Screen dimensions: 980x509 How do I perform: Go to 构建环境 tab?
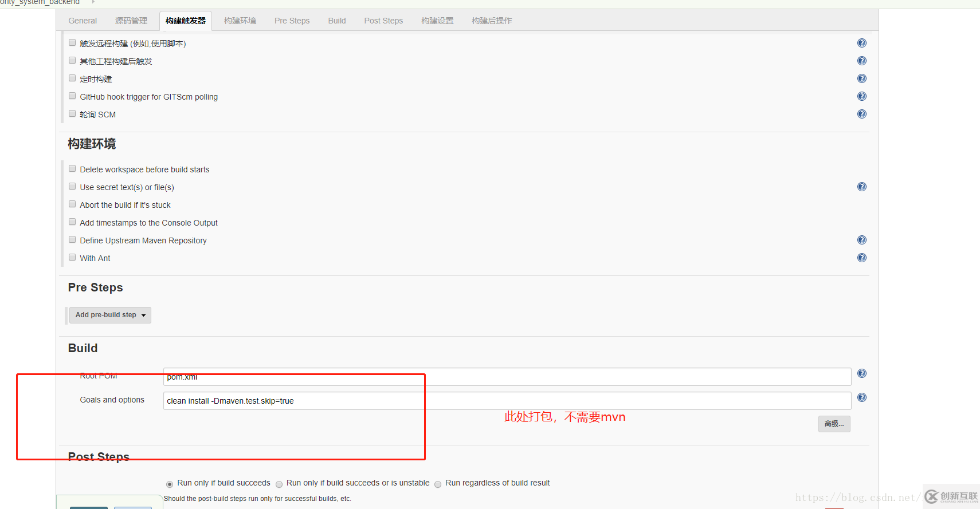(240, 21)
